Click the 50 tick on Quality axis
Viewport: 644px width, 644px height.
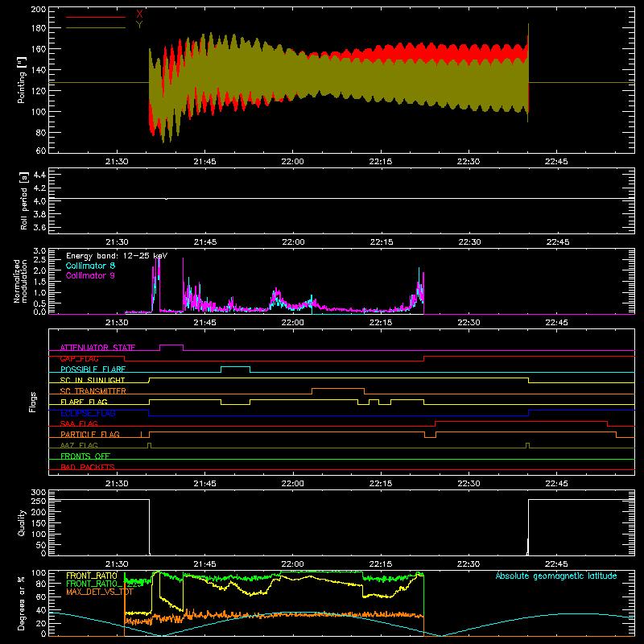click(41, 545)
